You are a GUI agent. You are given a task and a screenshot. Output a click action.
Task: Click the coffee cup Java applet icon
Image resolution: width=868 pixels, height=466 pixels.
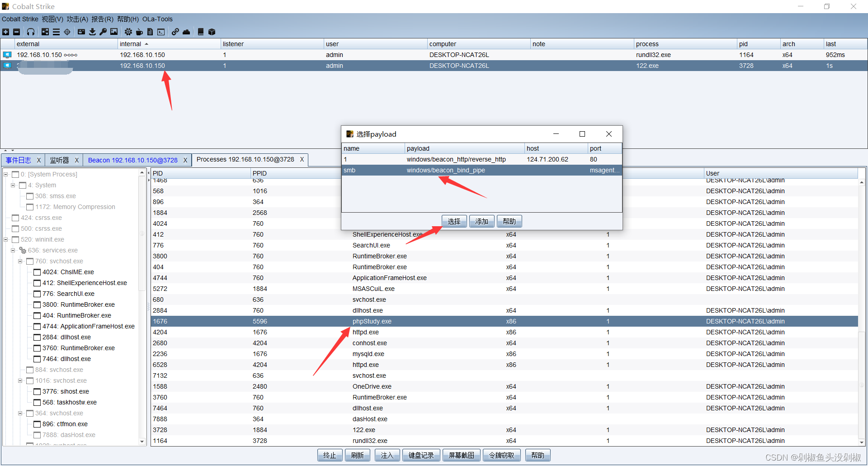[x=139, y=32]
